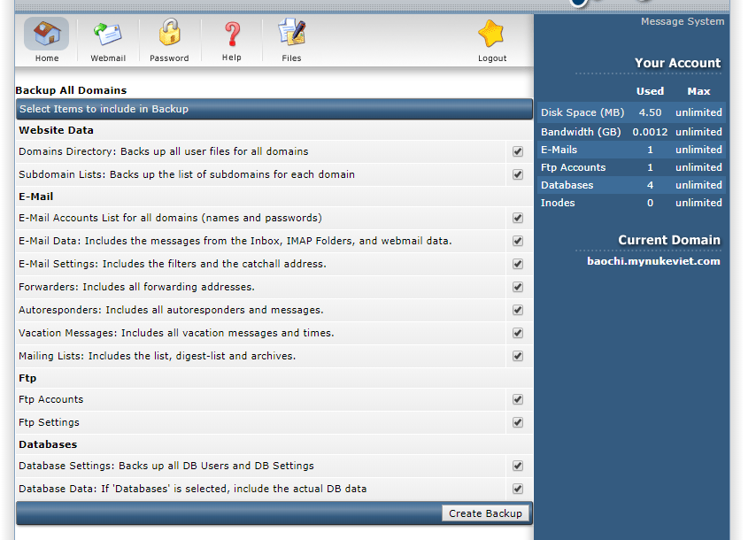Screen dimensions: 756x540
Task: Open Help question mark icon
Action: coord(231,35)
